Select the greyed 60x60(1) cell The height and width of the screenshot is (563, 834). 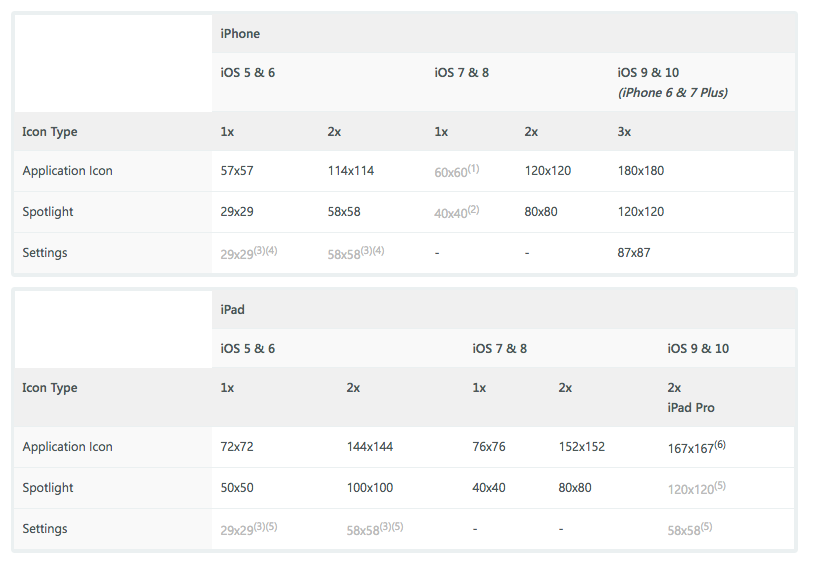coord(456,171)
